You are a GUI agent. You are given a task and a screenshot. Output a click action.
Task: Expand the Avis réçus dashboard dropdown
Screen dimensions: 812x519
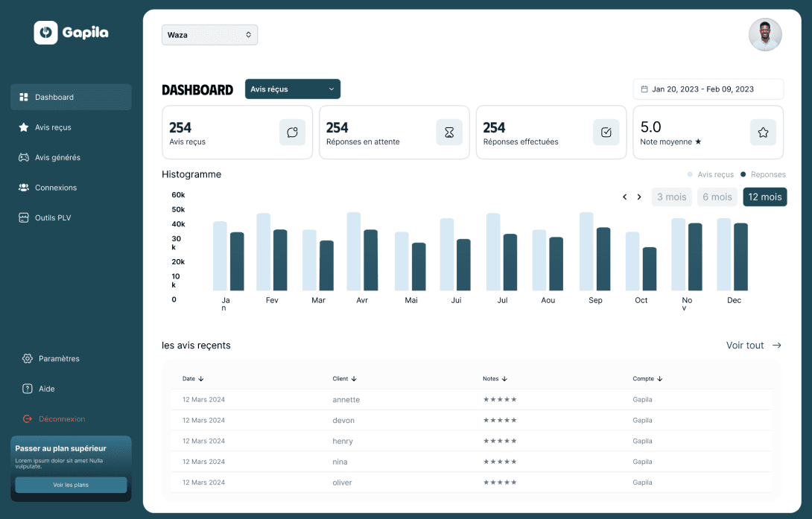point(293,89)
